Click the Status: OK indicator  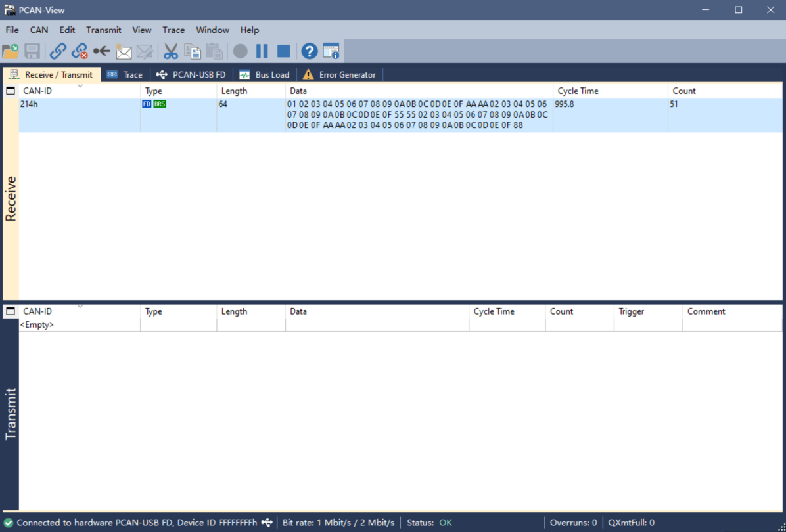click(x=430, y=523)
